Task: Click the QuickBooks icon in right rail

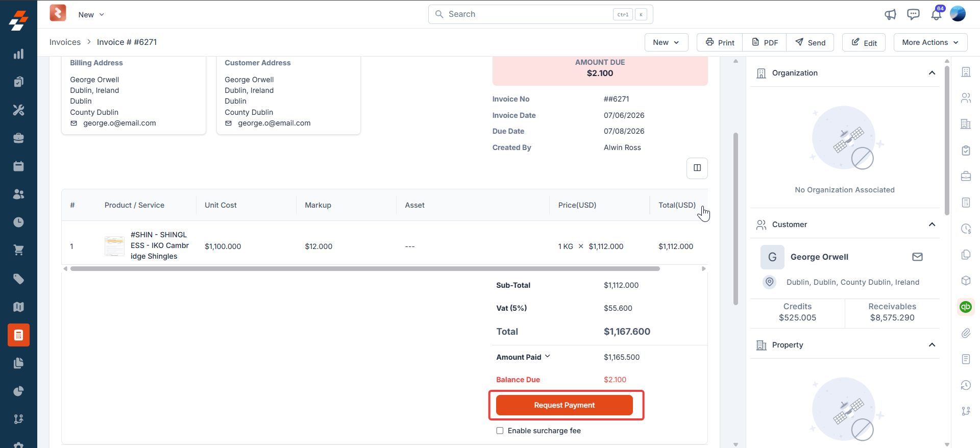Action: point(966,307)
